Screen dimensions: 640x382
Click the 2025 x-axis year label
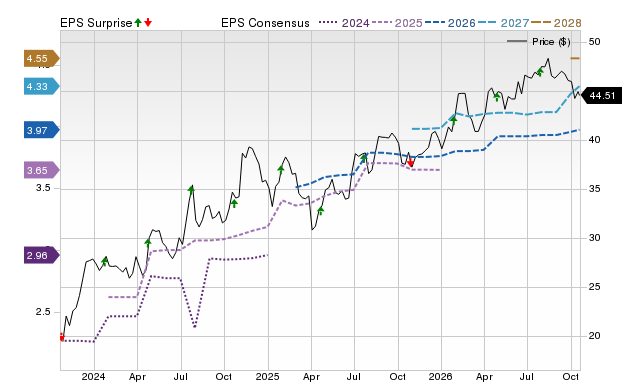coord(267,376)
